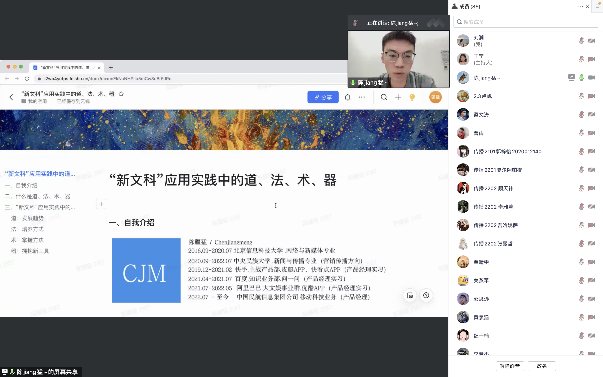Screen dimensions: 603x377
Task: Click the plus icon in document header
Action: click(x=398, y=97)
